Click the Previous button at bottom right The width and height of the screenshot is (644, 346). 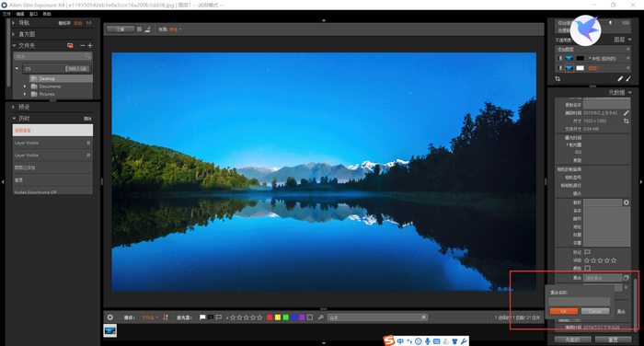572,340
